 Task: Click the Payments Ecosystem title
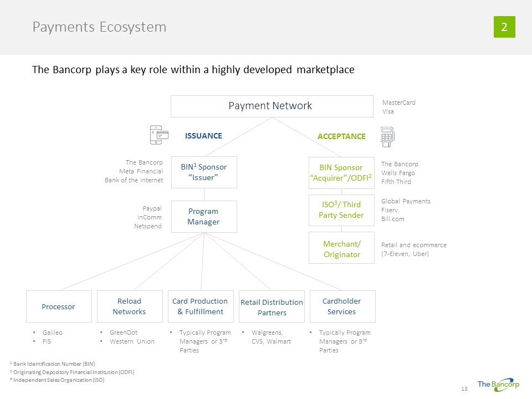click(x=99, y=27)
